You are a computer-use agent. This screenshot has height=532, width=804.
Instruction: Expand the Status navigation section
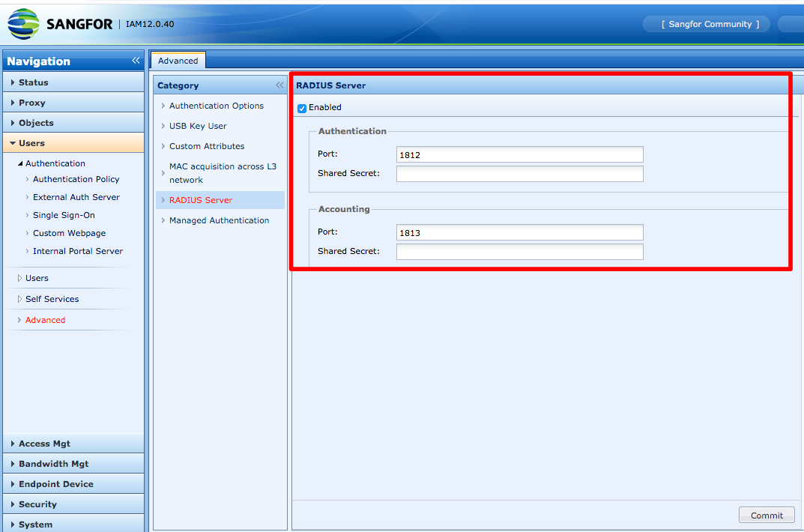73,82
